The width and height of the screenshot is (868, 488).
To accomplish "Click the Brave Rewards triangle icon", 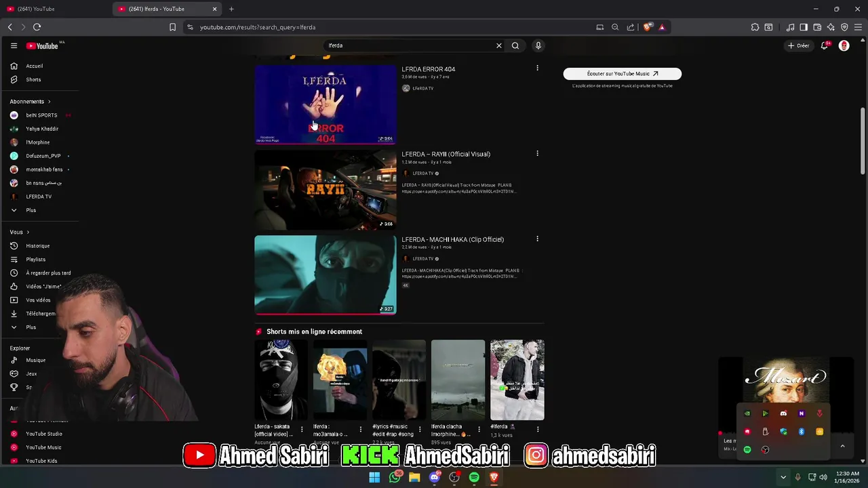I will click(x=662, y=27).
